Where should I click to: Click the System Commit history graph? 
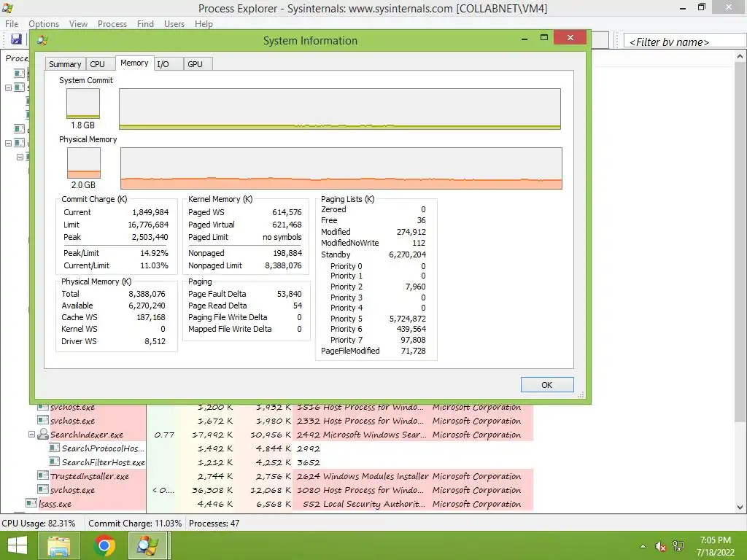340,109
